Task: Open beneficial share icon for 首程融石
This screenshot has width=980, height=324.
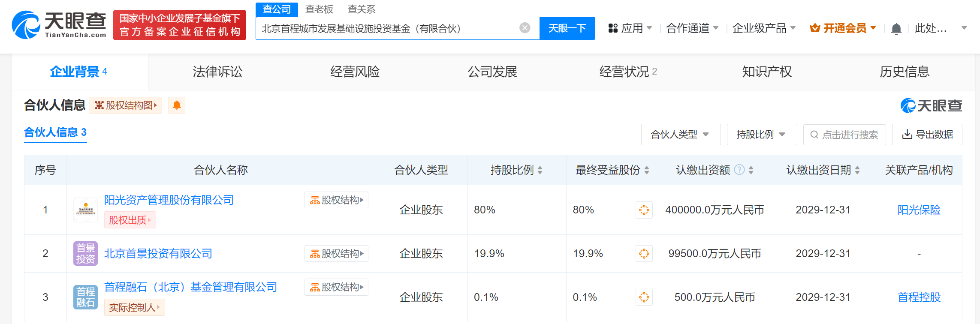Action: tap(644, 297)
